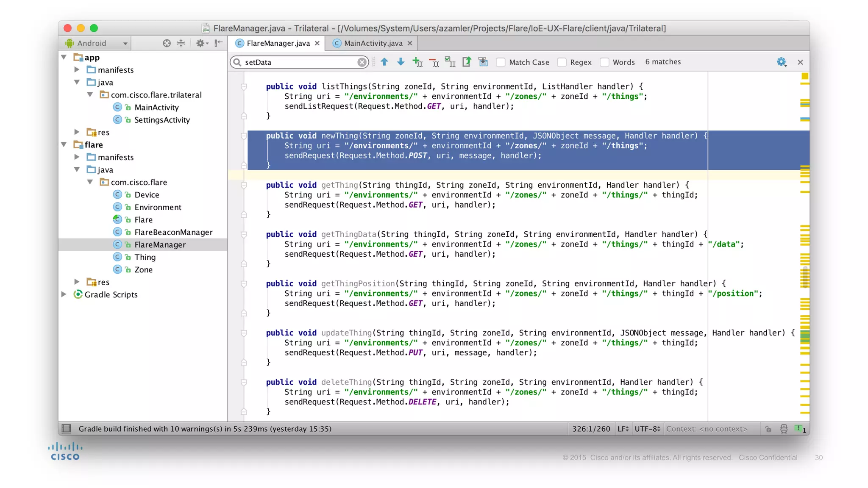Unselect occurrence red minus icon
Screen dimensions: 868x488
434,62
